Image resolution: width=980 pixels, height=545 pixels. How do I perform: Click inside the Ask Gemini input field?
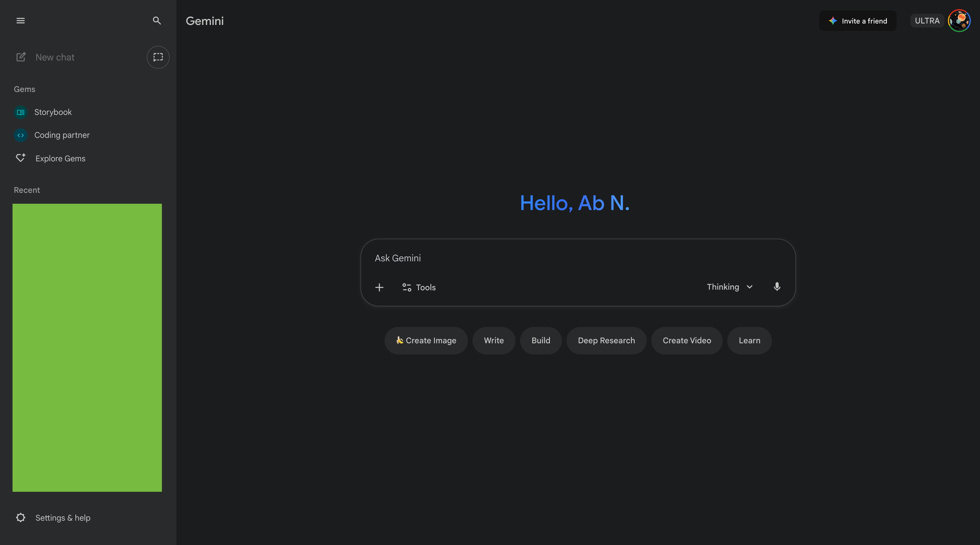pos(533,258)
